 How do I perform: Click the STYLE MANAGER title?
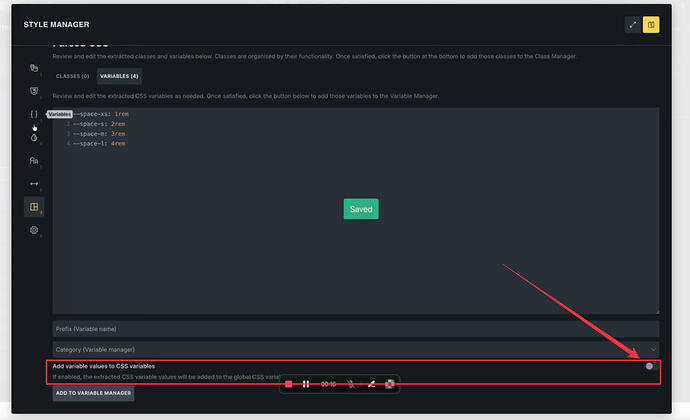pyautogui.click(x=56, y=25)
